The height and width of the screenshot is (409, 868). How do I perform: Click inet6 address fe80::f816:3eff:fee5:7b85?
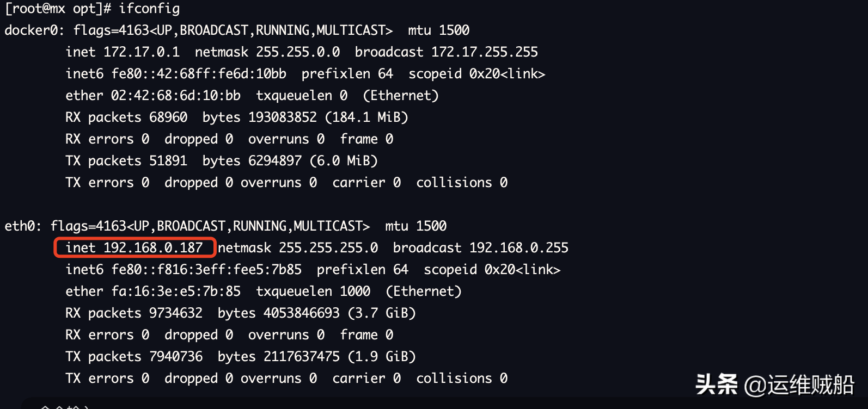pos(206,270)
